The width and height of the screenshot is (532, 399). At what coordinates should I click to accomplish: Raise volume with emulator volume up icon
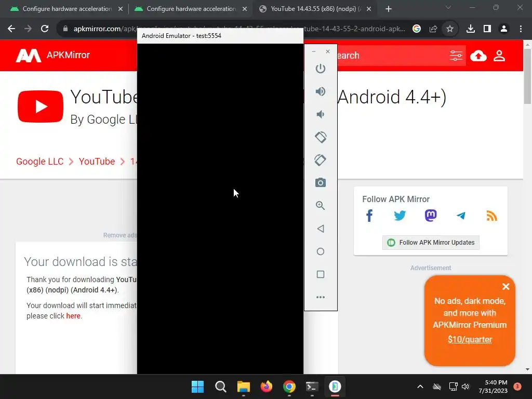point(320,91)
